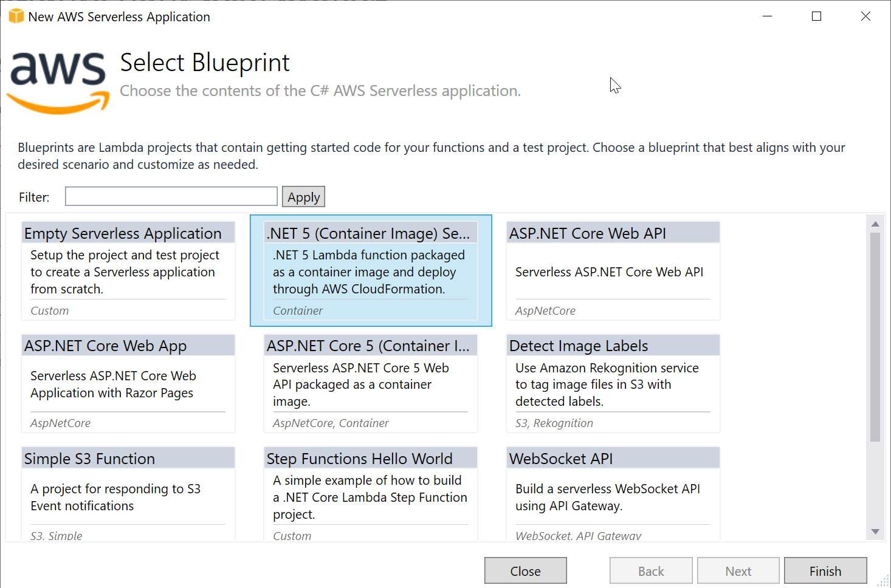Select the .NET 5 (Container Image) blueprint
891x588 pixels.
click(371, 270)
